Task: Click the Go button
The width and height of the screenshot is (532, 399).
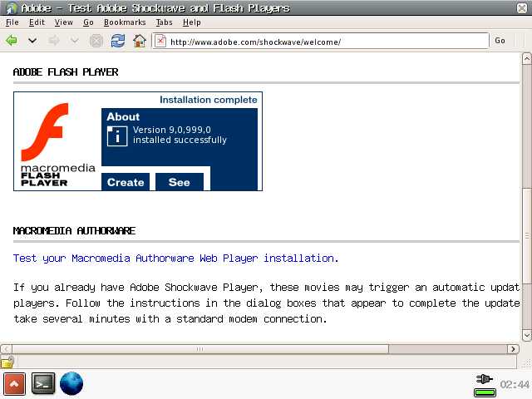Action: point(500,41)
